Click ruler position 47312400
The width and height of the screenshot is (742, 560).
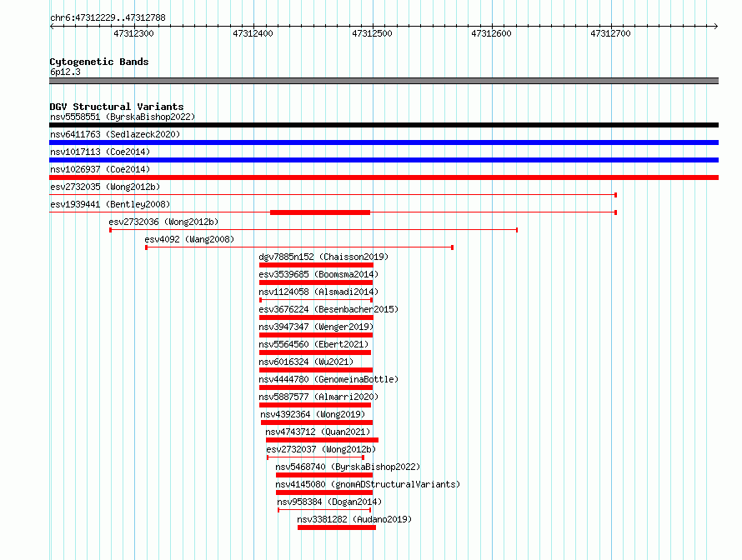pyautogui.click(x=253, y=33)
